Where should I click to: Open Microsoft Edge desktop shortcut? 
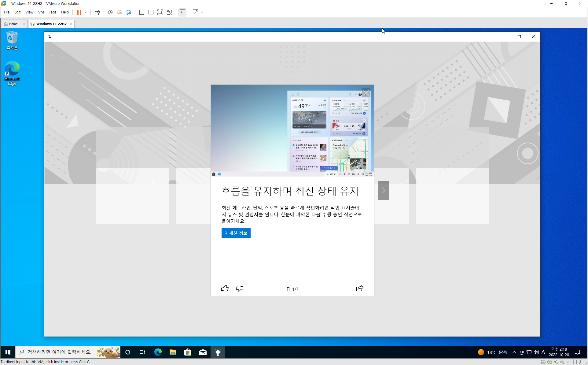click(12, 73)
